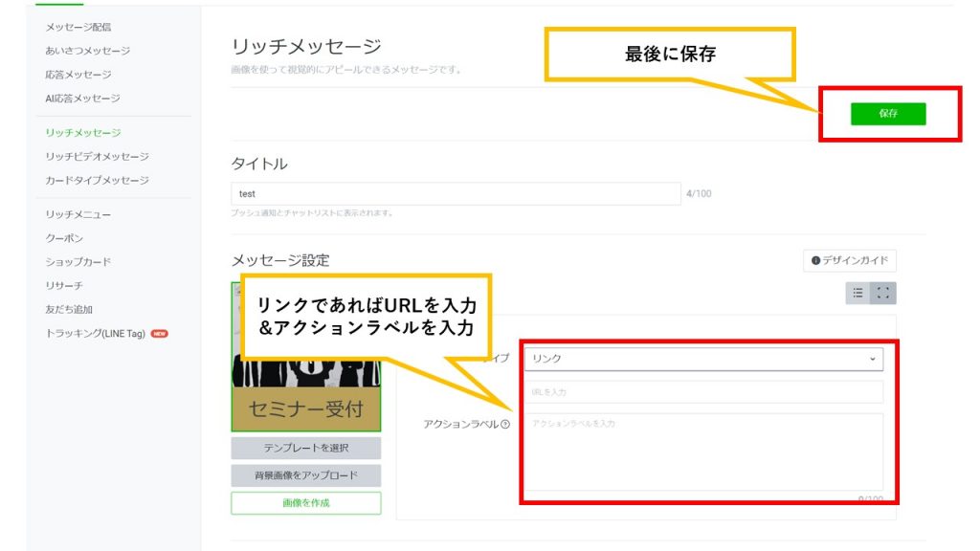Select リッチビデオメッセージ in sidebar
The height and width of the screenshot is (551, 980).
coord(97,157)
